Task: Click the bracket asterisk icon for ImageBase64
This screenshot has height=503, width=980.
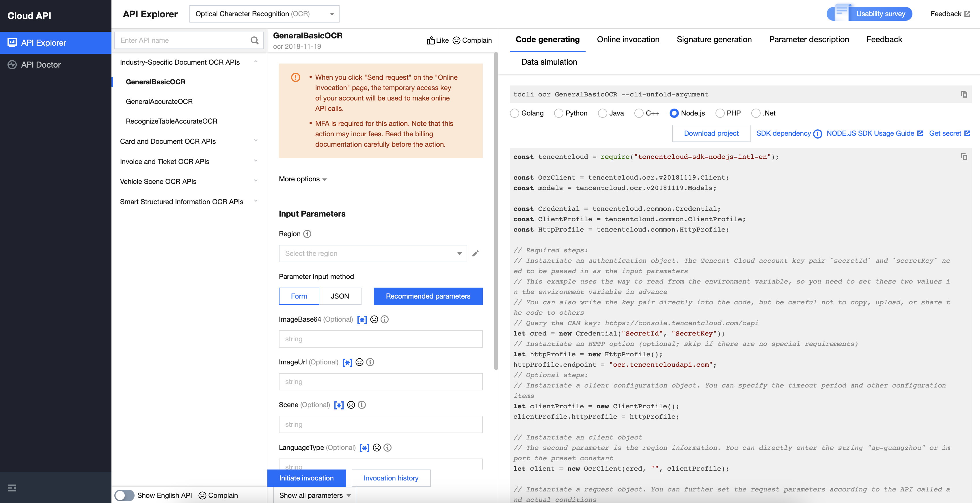Action: point(362,320)
